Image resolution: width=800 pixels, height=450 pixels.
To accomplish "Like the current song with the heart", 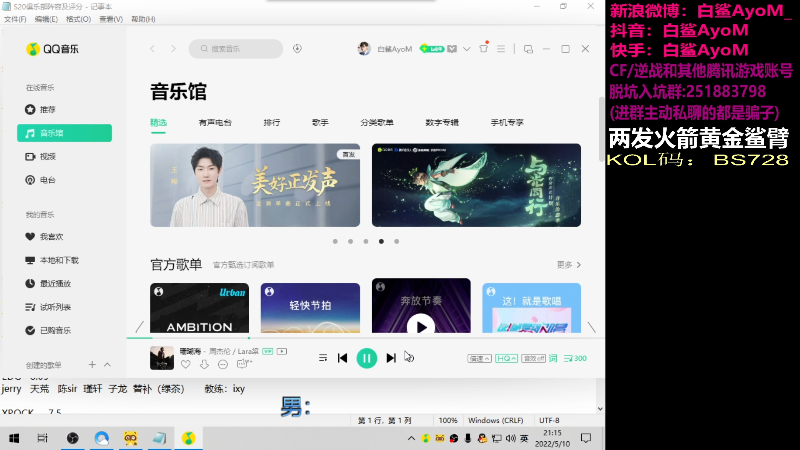I will point(186,364).
